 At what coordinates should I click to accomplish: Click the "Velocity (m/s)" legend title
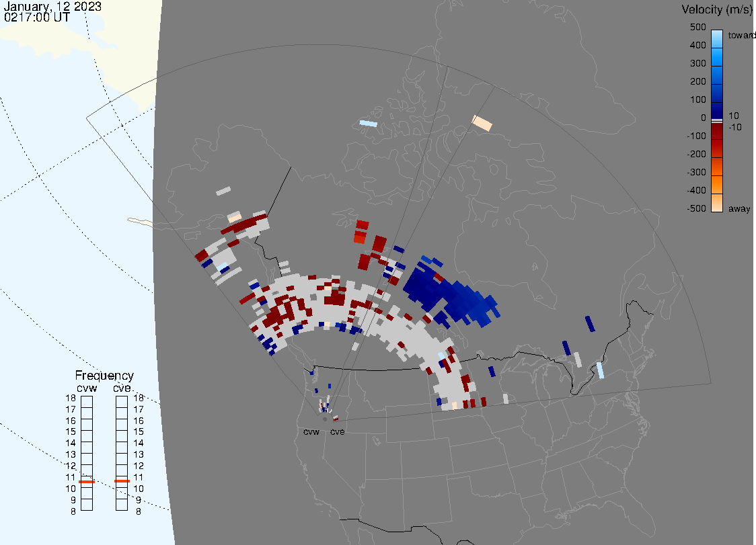[716, 9]
